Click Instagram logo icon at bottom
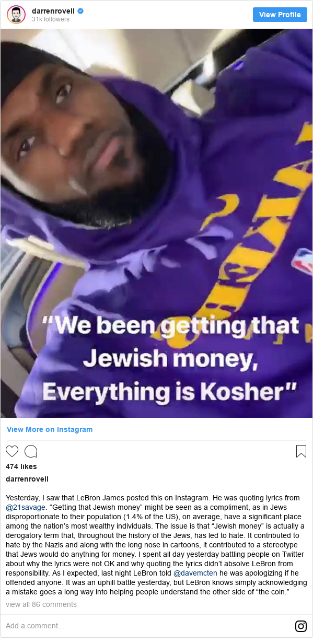Viewport: 313px width, 644px height. click(301, 626)
